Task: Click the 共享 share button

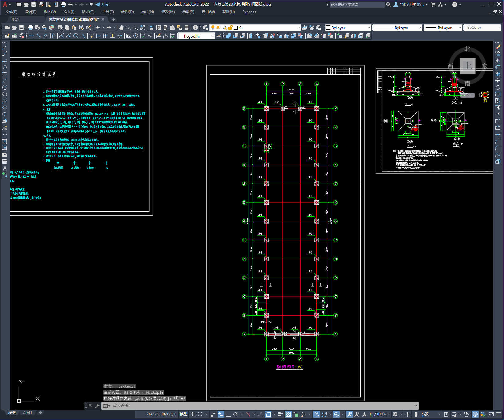Action: point(102,5)
